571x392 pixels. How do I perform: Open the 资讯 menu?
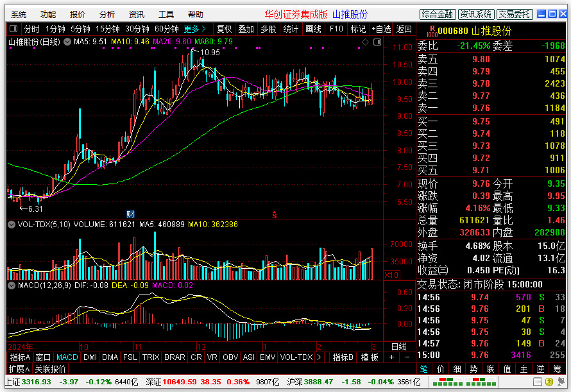click(137, 15)
